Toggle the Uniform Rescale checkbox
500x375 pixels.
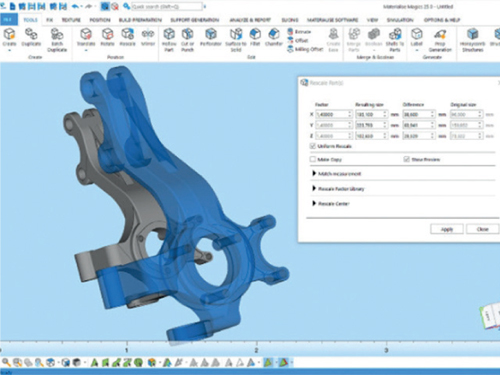pyautogui.click(x=313, y=146)
